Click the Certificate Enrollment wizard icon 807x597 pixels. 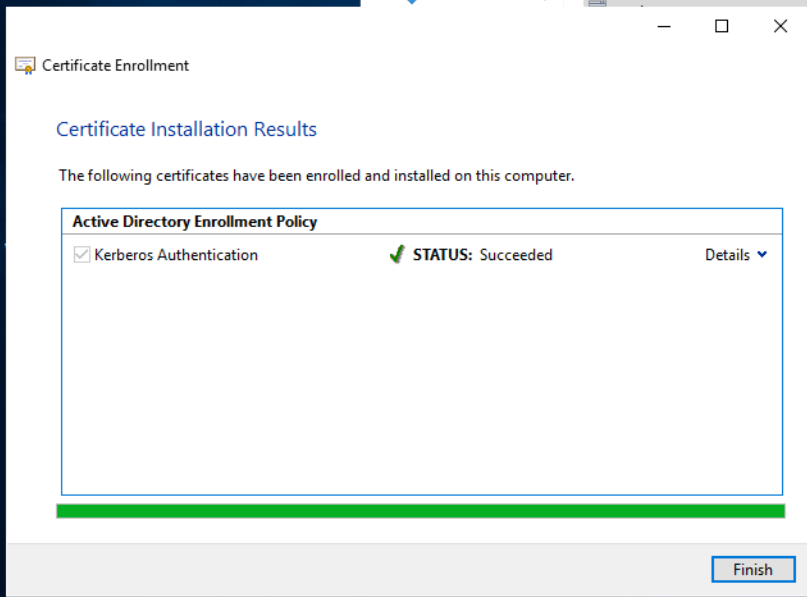click(25, 66)
